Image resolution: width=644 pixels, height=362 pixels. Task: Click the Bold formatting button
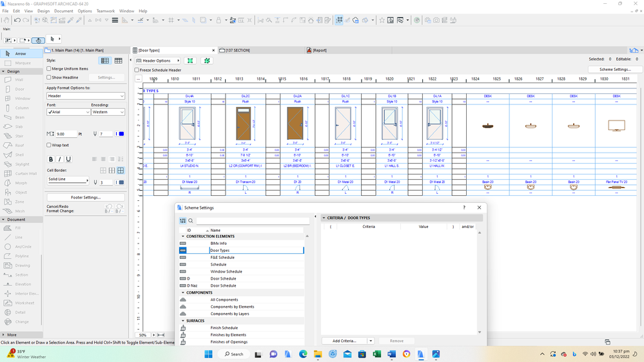tap(51, 159)
